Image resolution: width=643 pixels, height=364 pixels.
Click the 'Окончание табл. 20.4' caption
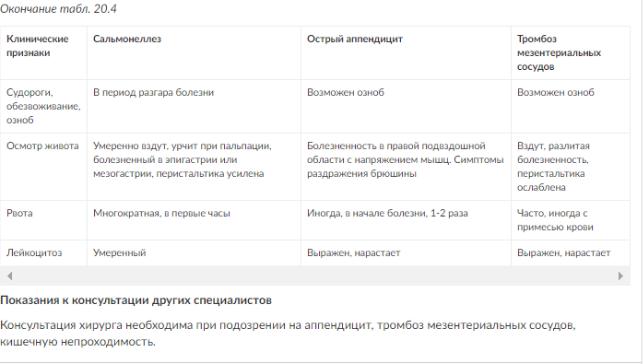(58, 9)
